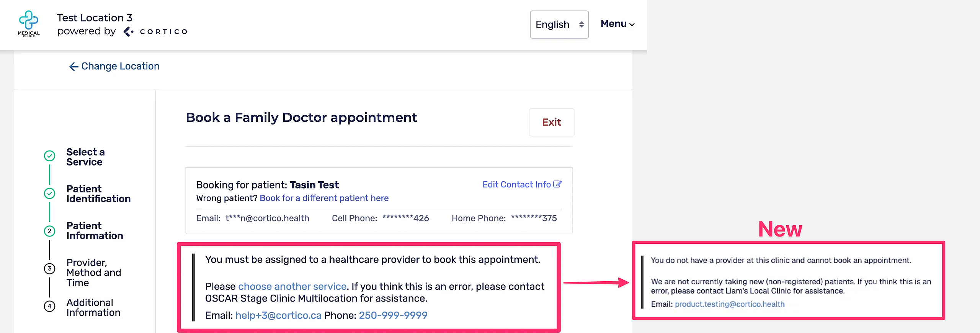The width and height of the screenshot is (980, 333).
Task: Click the step 3 circle icon
Action: point(49,268)
